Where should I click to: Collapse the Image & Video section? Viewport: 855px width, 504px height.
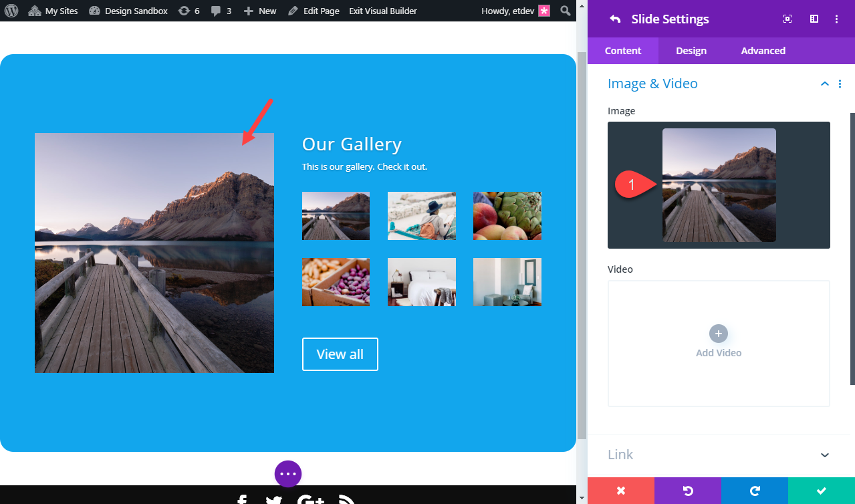tap(824, 84)
